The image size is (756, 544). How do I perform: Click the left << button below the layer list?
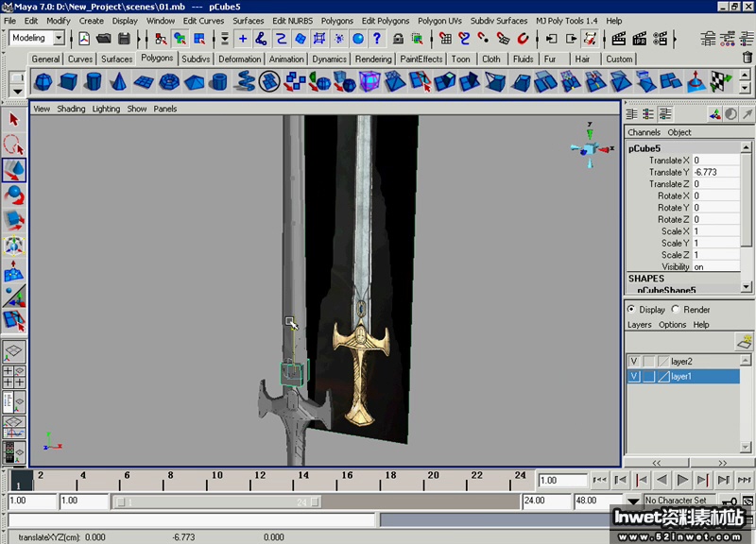656,463
